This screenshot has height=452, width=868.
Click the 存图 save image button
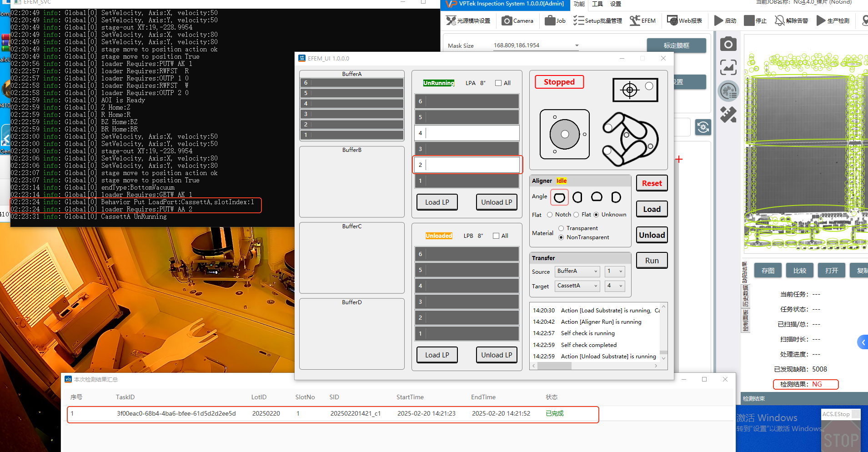(768, 271)
